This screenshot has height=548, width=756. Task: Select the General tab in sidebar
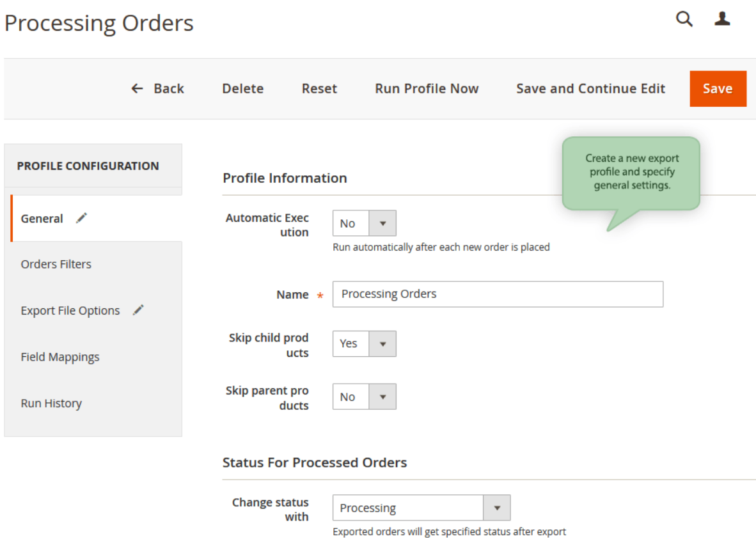click(42, 219)
